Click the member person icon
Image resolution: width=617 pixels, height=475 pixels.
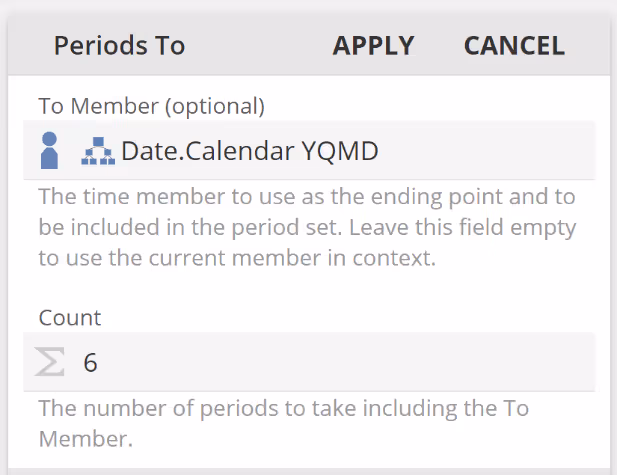click(x=49, y=150)
